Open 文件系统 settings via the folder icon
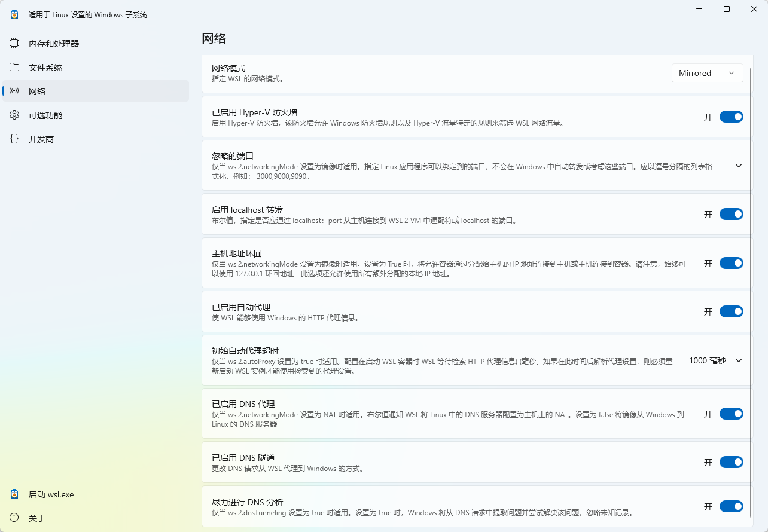This screenshot has height=532, width=768. (x=14, y=67)
